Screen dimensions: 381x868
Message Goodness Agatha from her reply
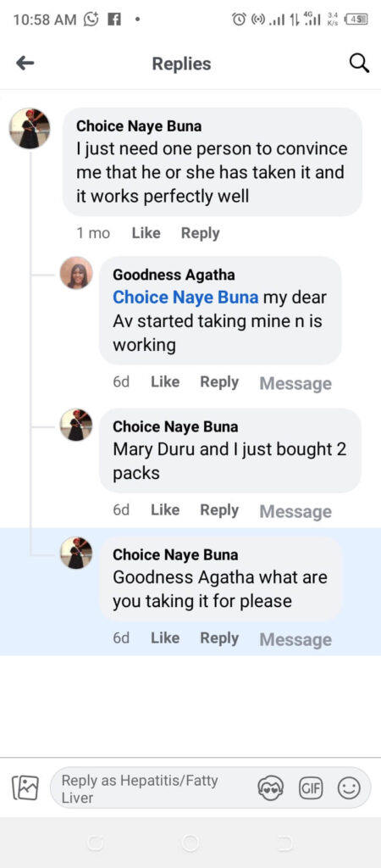(x=295, y=383)
